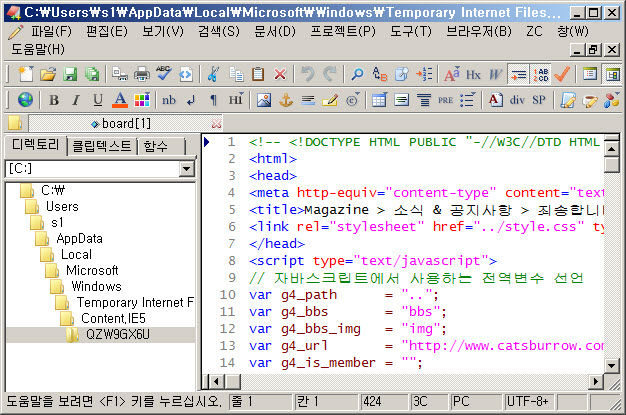Viewport: 626px width, 415px height.
Task: Insert an image with the picture icon
Action: pyautogui.click(x=263, y=99)
